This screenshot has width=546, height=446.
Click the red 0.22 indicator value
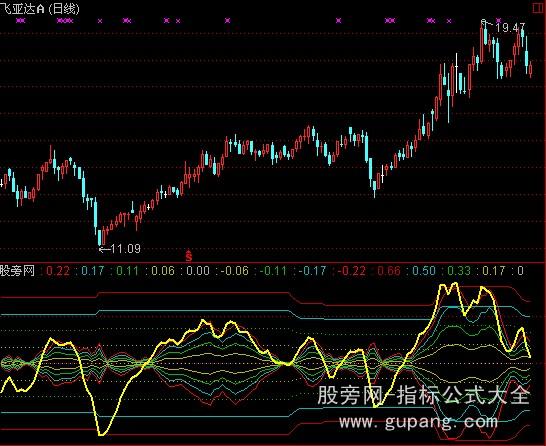58,271
